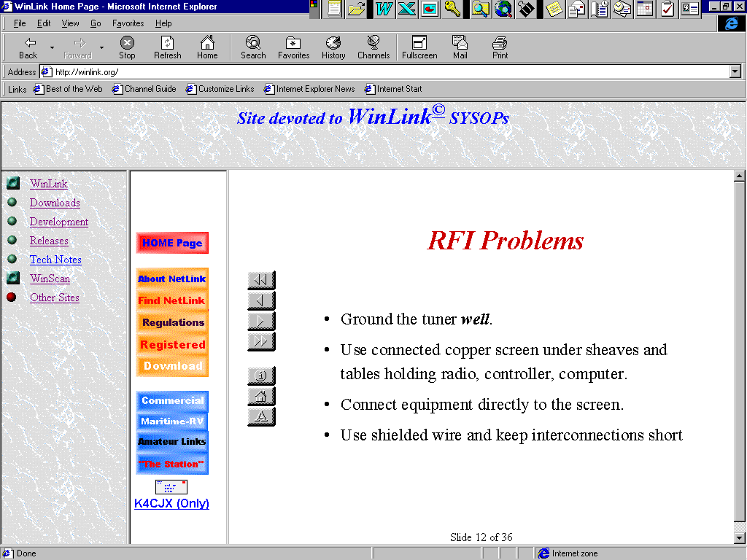747x560 pixels.
Task: Click the calendar shortcut bar icon
Action: pyautogui.click(x=645, y=9)
